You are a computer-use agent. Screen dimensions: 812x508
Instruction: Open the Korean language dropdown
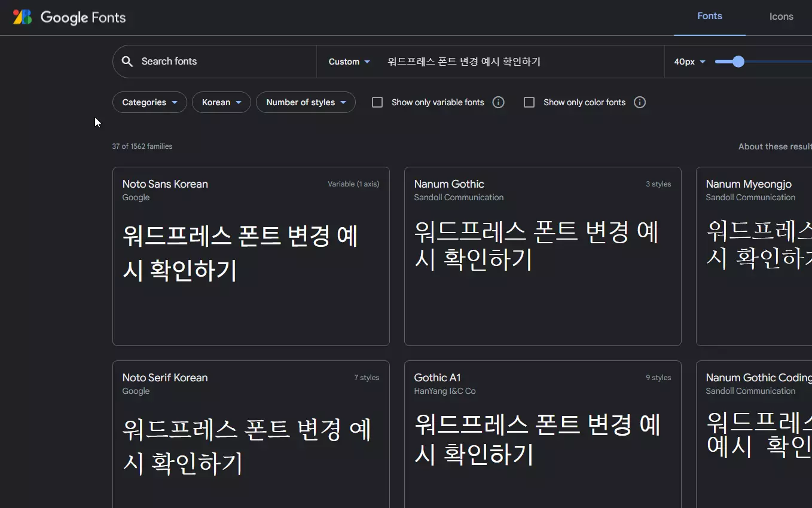point(221,102)
